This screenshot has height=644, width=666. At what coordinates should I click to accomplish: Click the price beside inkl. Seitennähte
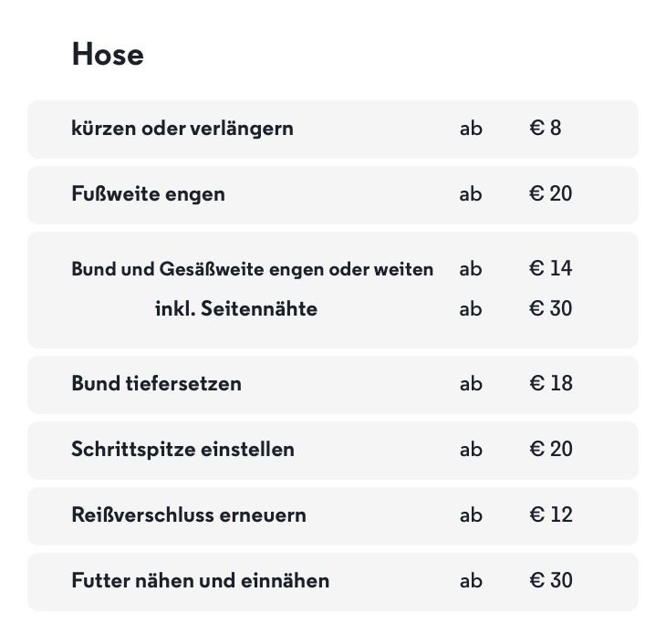(x=551, y=309)
